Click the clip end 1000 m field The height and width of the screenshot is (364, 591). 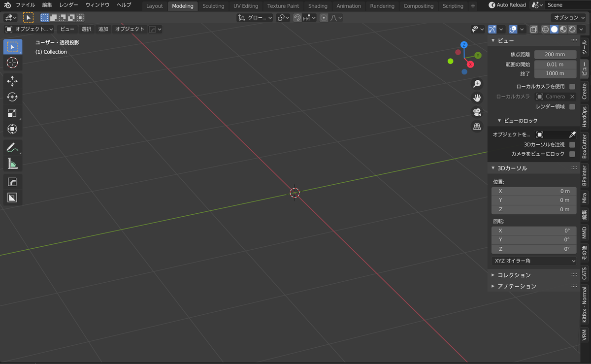(555, 73)
